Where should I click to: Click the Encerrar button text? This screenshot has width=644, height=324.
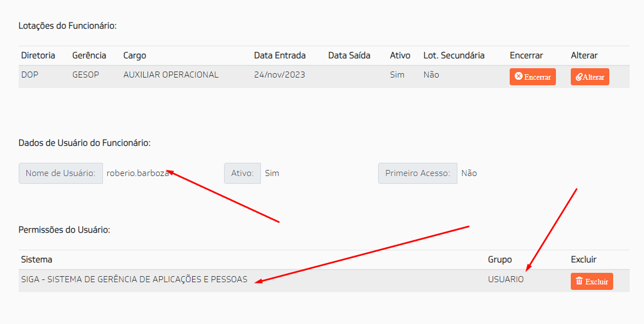tap(537, 77)
